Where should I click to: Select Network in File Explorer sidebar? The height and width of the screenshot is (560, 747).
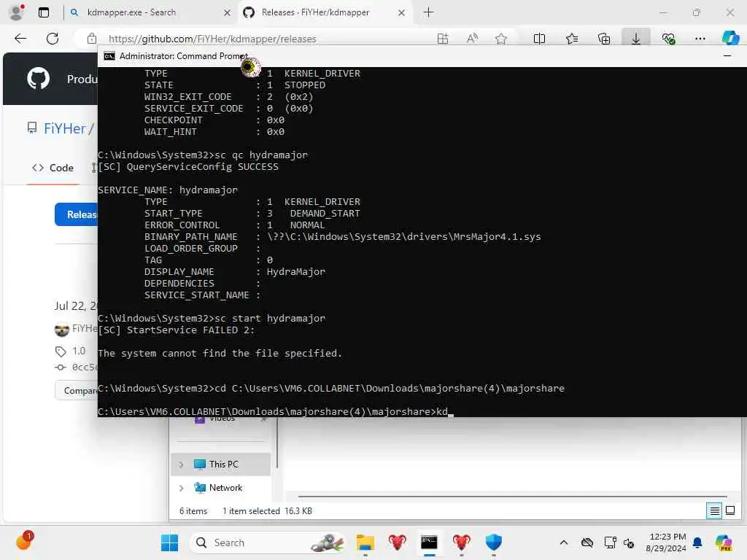point(225,488)
